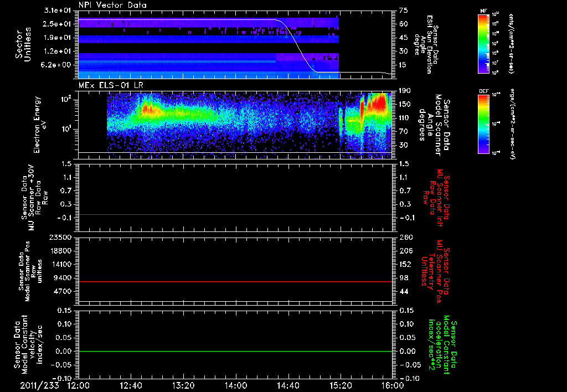567x392 pixels.
Task: Click the 44 telemetry tick label
Action: (404, 291)
